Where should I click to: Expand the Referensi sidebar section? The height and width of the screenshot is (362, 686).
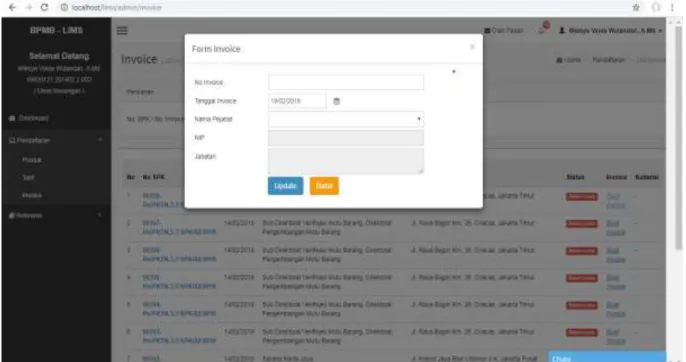click(56, 215)
